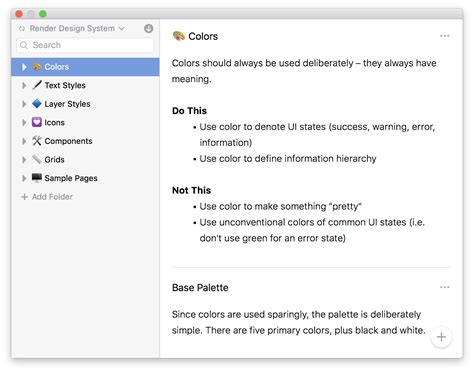Click the download/update icon beside Render Design System
Image resolution: width=474 pixels, height=372 pixels.
click(149, 28)
